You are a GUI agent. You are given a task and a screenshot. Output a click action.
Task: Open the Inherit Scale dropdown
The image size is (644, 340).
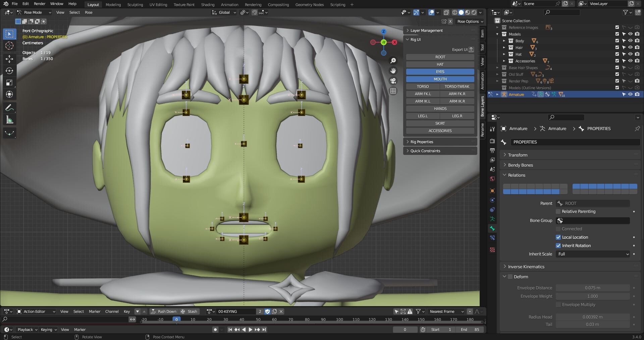(592, 254)
